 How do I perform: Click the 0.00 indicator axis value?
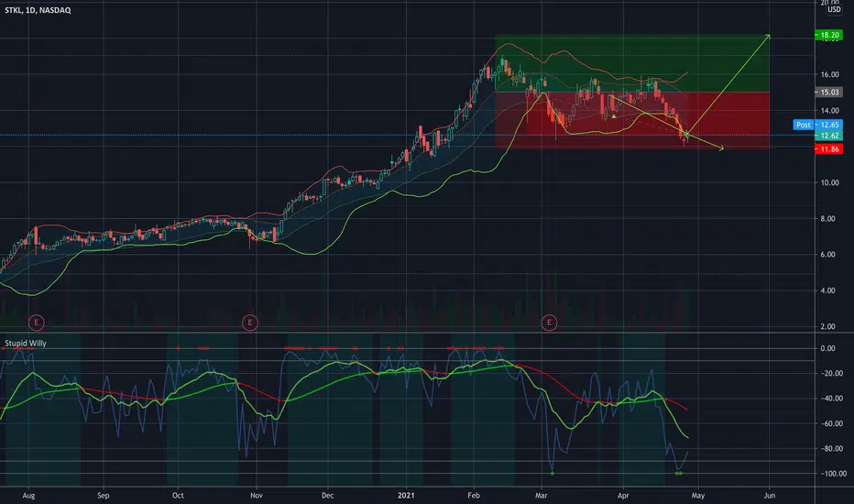pyautogui.click(x=827, y=348)
